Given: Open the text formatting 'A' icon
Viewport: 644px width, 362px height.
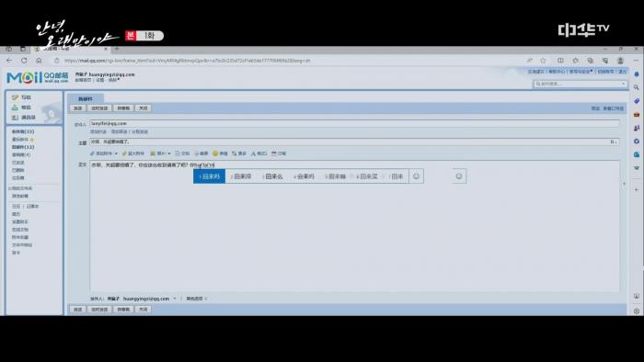Looking at the screenshot, I should tap(253, 153).
